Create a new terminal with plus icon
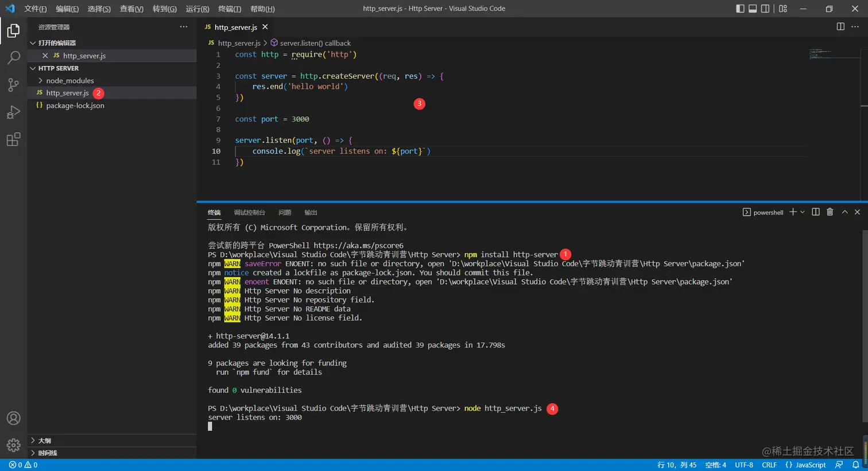 (793, 212)
